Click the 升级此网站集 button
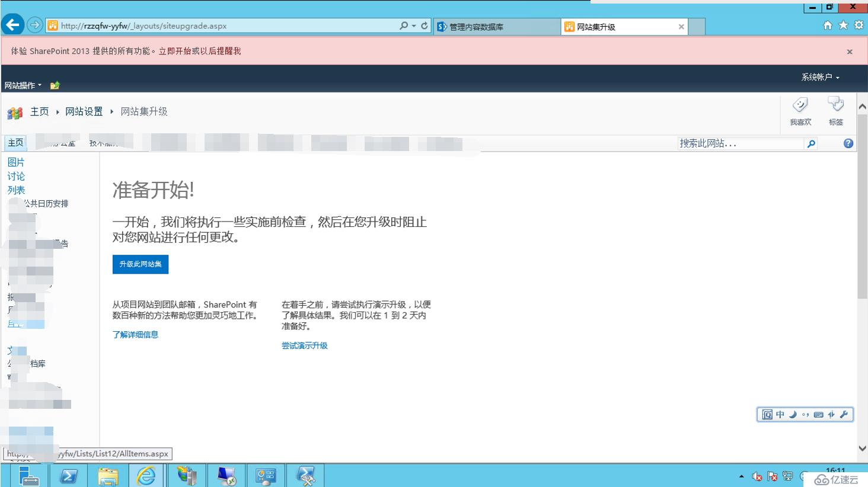 [141, 264]
